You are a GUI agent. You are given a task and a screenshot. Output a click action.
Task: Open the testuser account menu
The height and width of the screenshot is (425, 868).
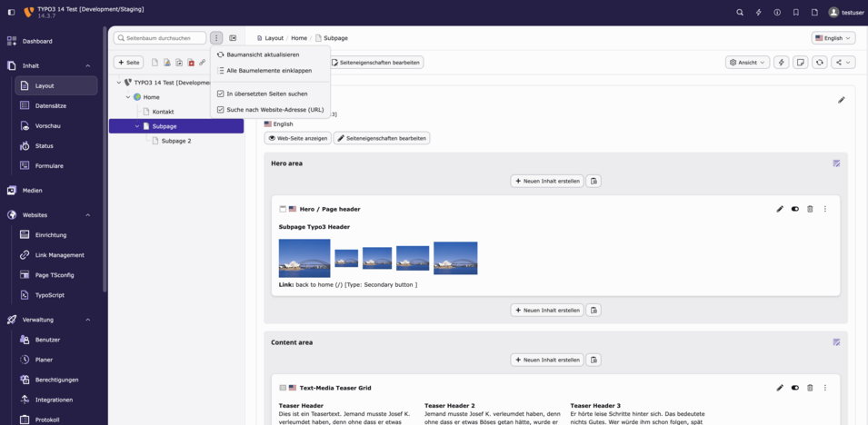pos(844,12)
